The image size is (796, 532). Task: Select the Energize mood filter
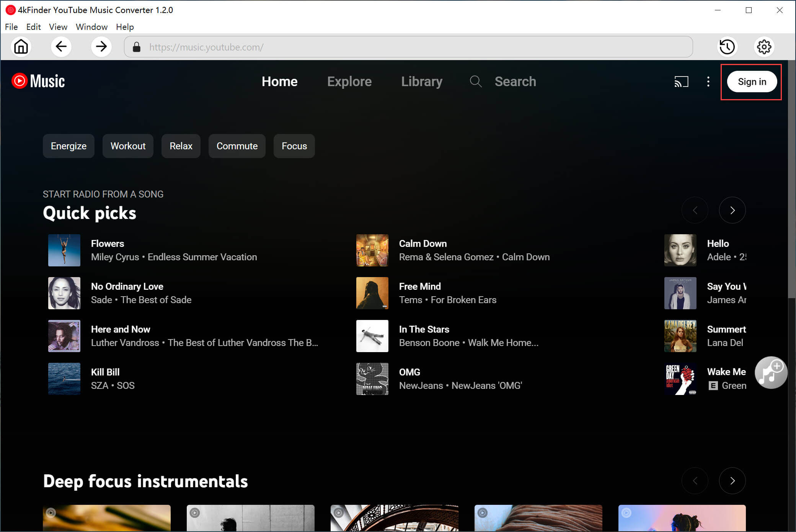coord(69,146)
